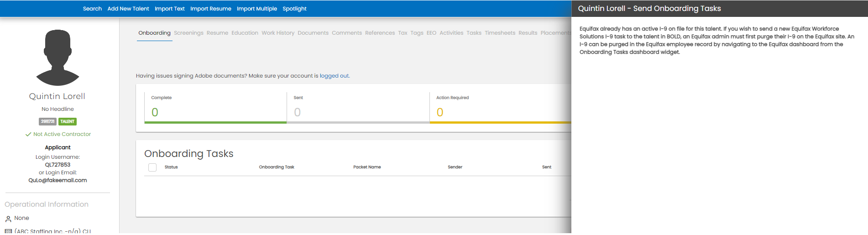This screenshot has height=235, width=868.
Task: Open the Screenings tab
Action: pos(188,33)
